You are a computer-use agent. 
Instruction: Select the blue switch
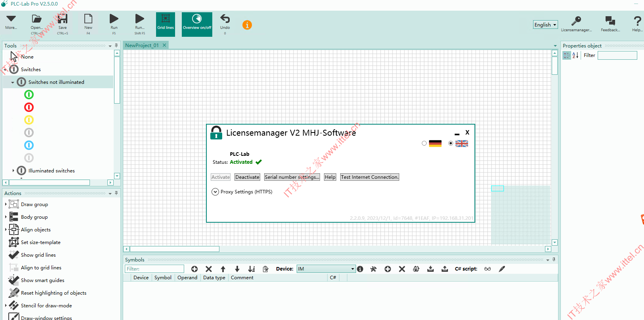[x=29, y=145]
